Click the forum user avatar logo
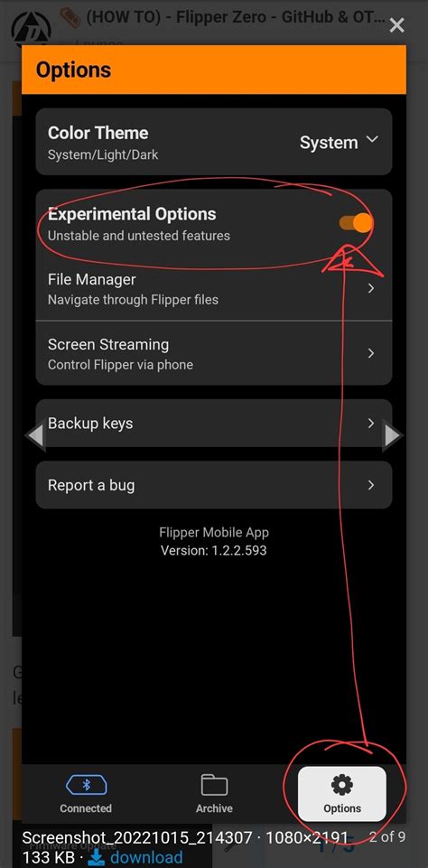This screenshot has height=868, width=428. (x=31, y=29)
